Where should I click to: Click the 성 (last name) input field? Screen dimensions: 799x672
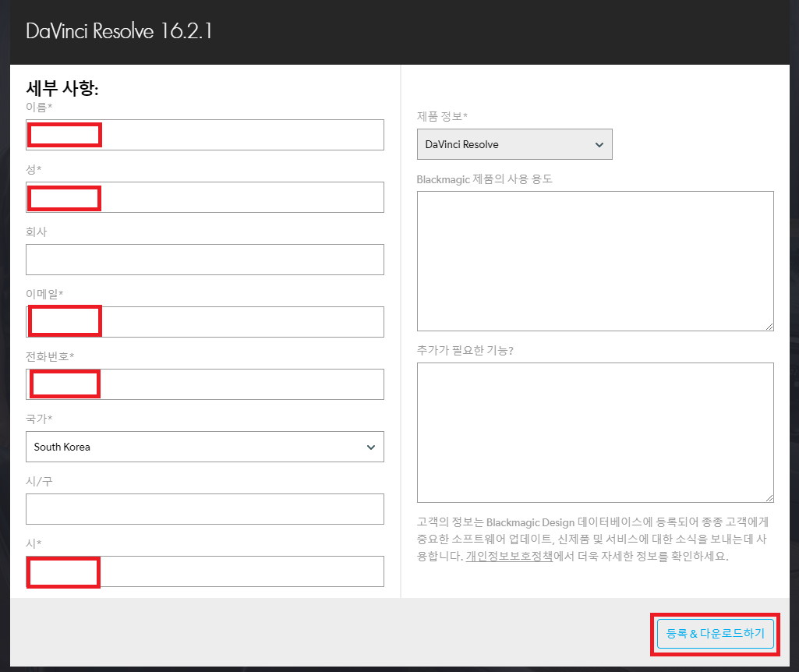pyautogui.click(x=205, y=197)
